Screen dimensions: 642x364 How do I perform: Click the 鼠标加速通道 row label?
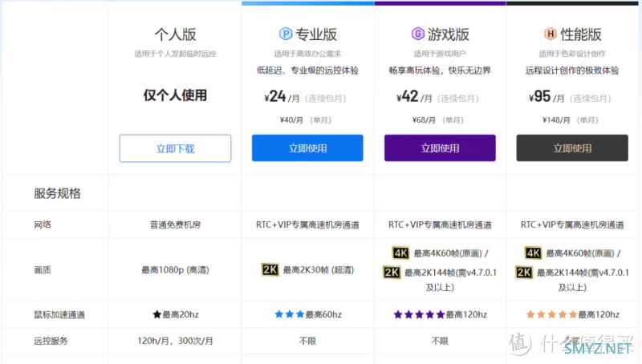tap(59, 314)
